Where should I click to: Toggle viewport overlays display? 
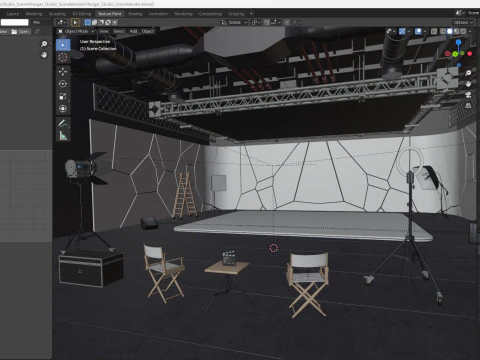418,31
